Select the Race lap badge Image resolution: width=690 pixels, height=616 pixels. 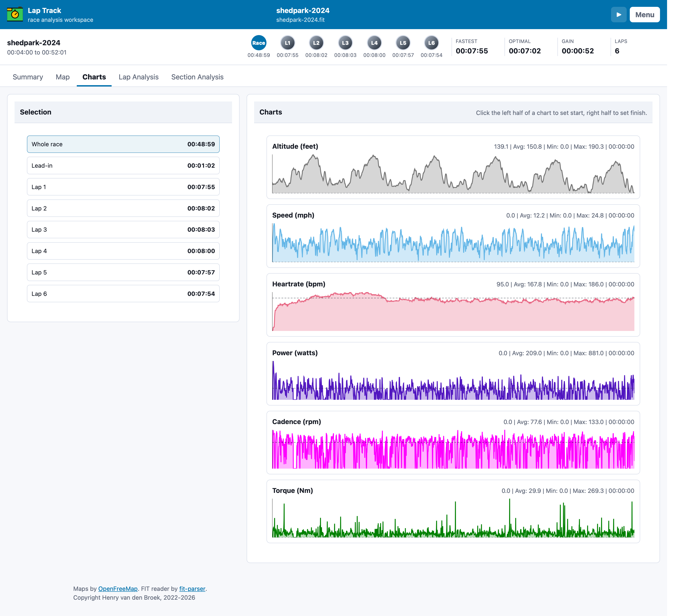(x=259, y=43)
